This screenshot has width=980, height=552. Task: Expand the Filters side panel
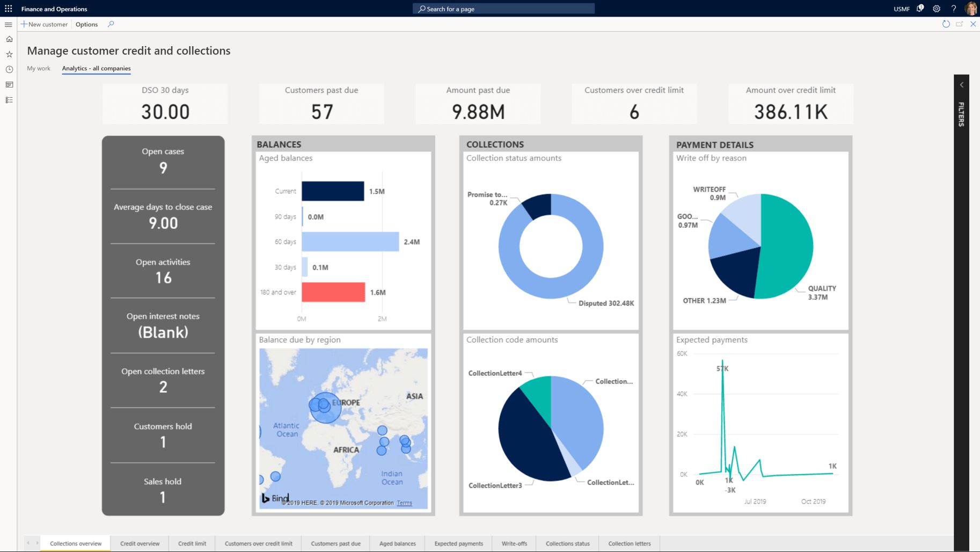click(x=961, y=85)
